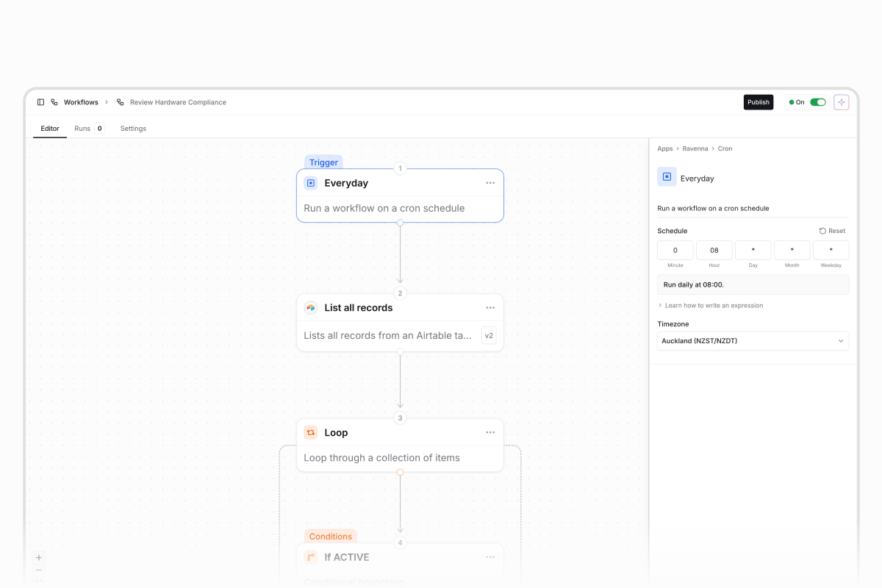
Task: Switch to the Settings tab
Action: [133, 129]
